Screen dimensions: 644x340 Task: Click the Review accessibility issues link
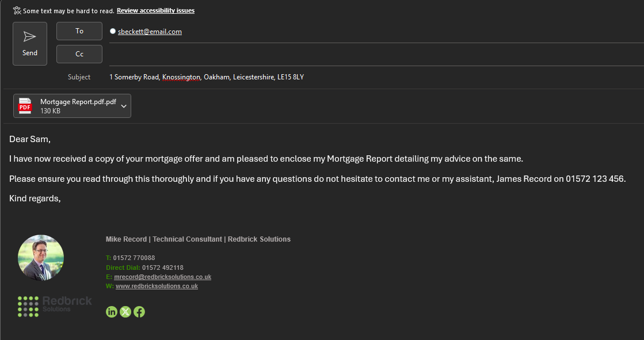[155, 11]
